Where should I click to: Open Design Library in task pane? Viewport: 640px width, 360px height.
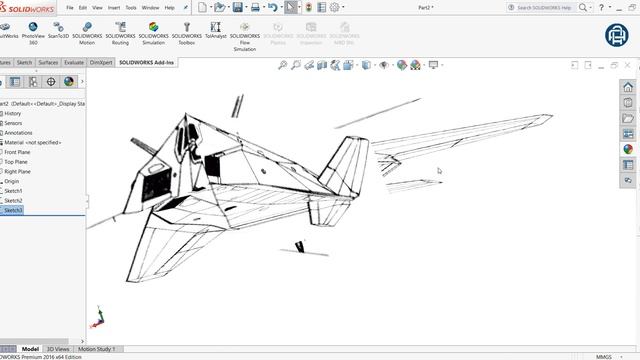point(628,102)
